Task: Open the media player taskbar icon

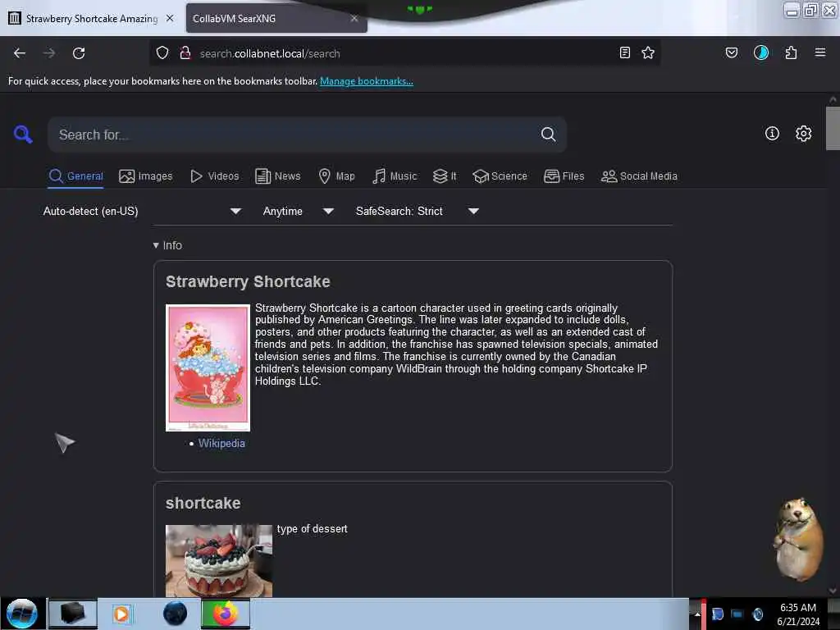Action: (121, 614)
